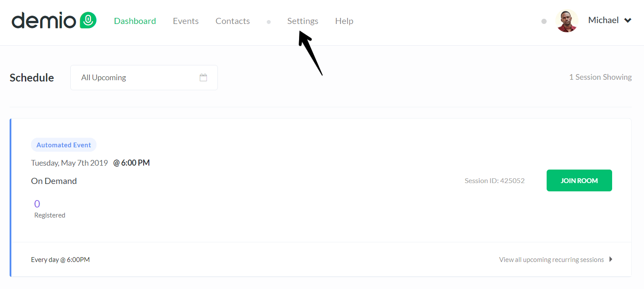View all upcoming recurring sessions link

[551, 260]
